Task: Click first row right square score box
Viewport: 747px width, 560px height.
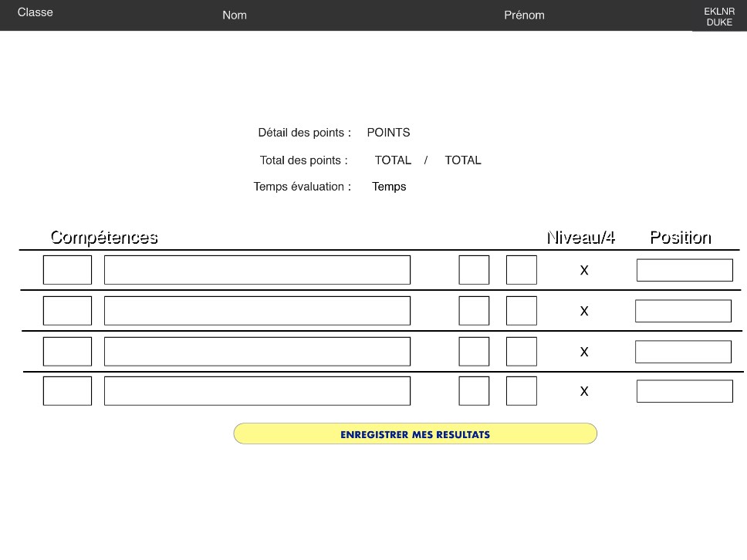Action: (522, 270)
